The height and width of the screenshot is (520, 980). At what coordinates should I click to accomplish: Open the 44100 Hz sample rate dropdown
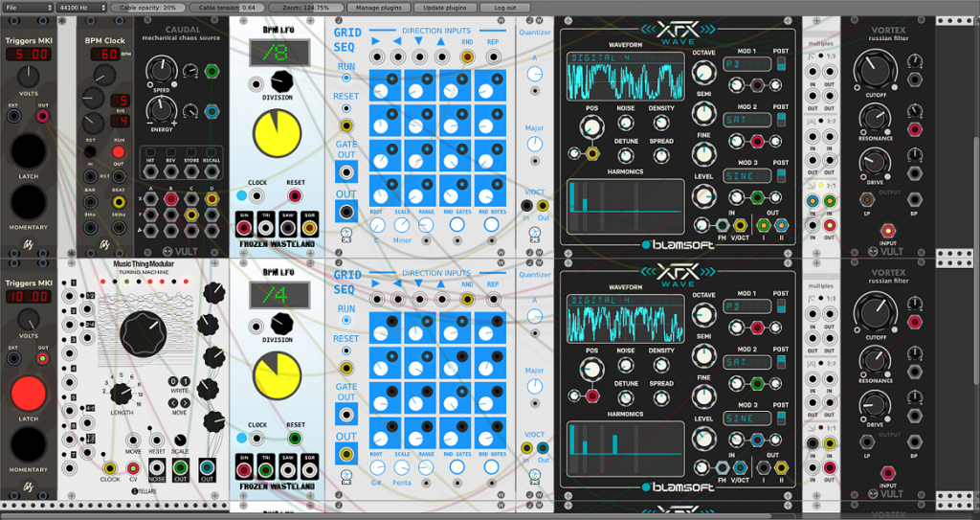click(80, 8)
